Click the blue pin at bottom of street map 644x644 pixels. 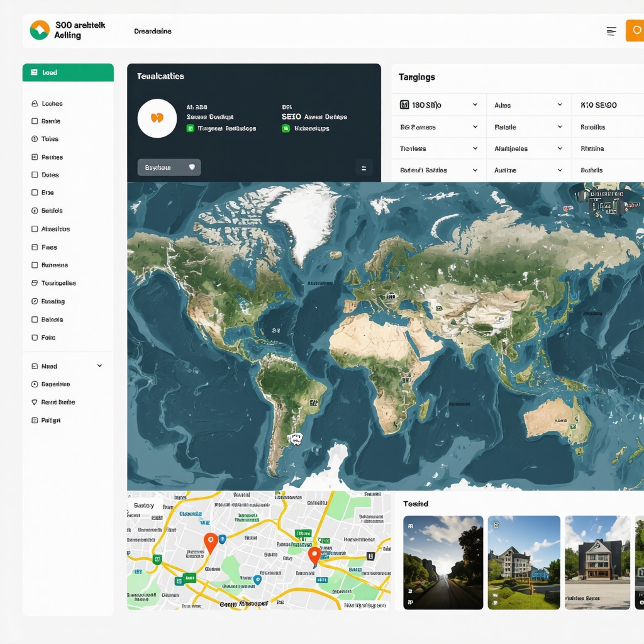coord(257,579)
